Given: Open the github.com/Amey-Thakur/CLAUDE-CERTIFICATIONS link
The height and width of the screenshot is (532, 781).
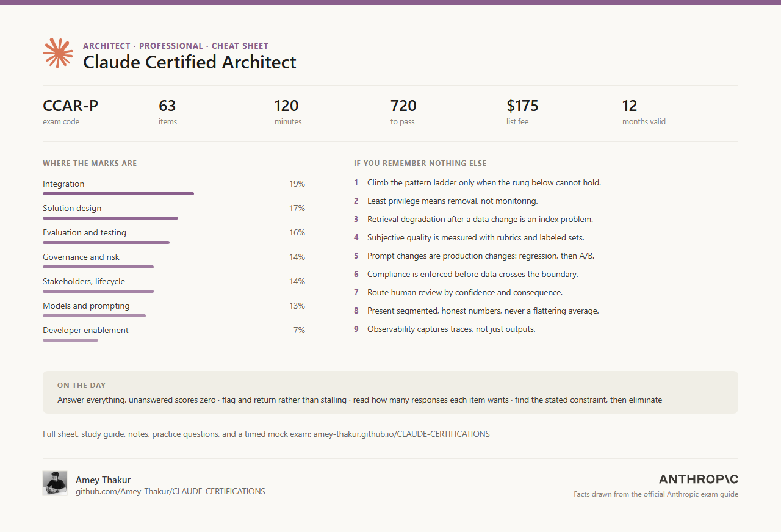Looking at the screenshot, I should pyautogui.click(x=170, y=491).
